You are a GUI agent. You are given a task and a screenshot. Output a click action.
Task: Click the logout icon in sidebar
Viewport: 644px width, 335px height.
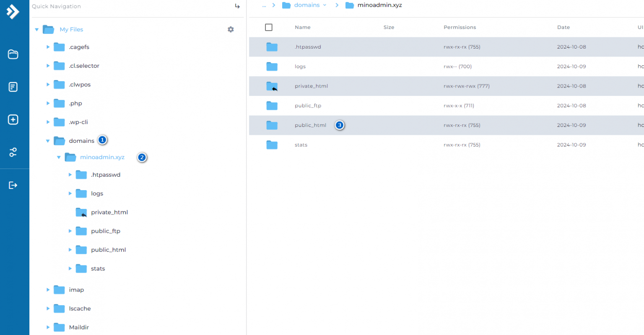[x=13, y=185]
